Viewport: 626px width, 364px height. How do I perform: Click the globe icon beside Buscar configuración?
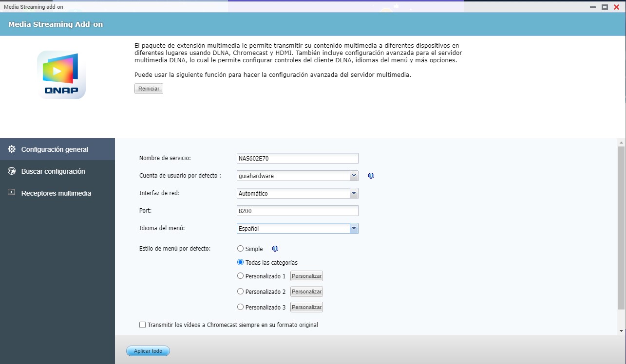point(12,171)
